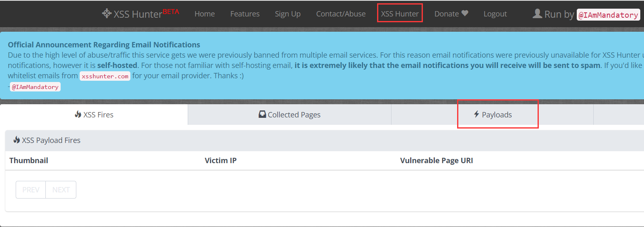Click the user silhouette icon near Run by
644x227 pixels.
click(537, 14)
